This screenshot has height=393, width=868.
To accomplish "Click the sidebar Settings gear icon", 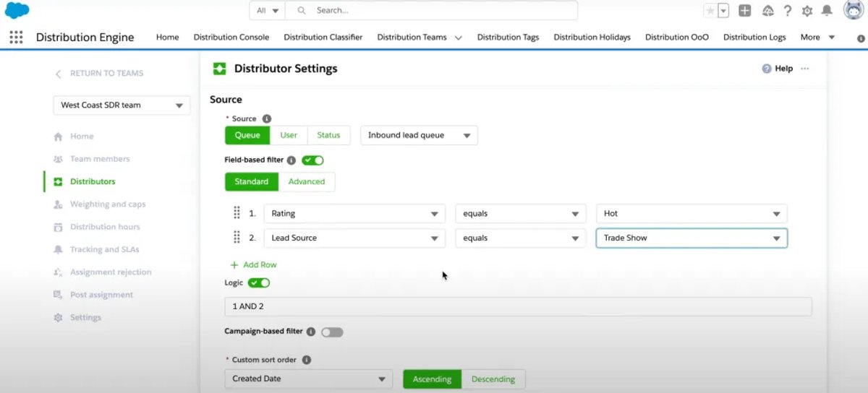I will [x=58, y=318].
